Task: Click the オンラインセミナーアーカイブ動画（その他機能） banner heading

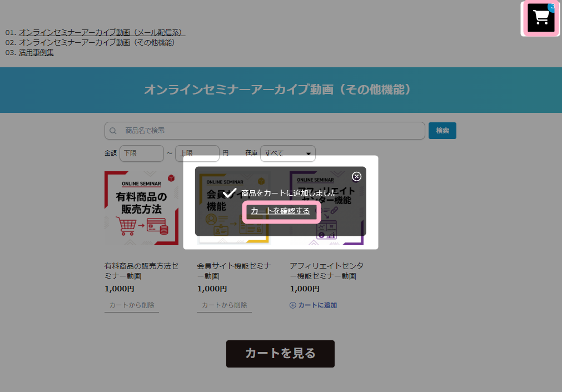Action: [x=277, y=90]
